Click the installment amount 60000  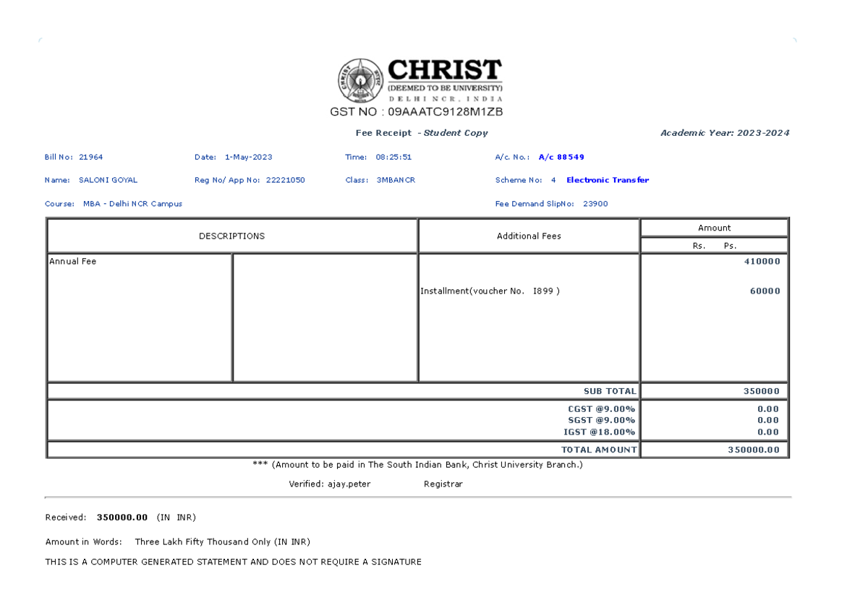765,291
